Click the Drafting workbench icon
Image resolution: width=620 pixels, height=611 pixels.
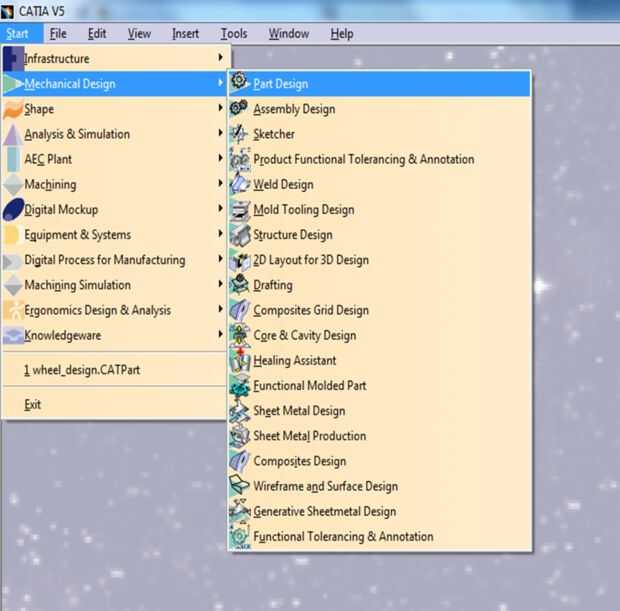[239, 285]
